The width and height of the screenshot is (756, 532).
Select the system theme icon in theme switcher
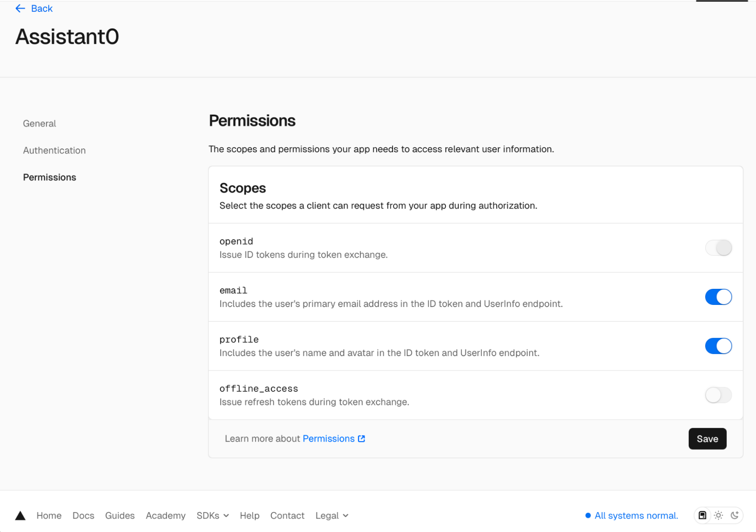[x=702, y=515]
